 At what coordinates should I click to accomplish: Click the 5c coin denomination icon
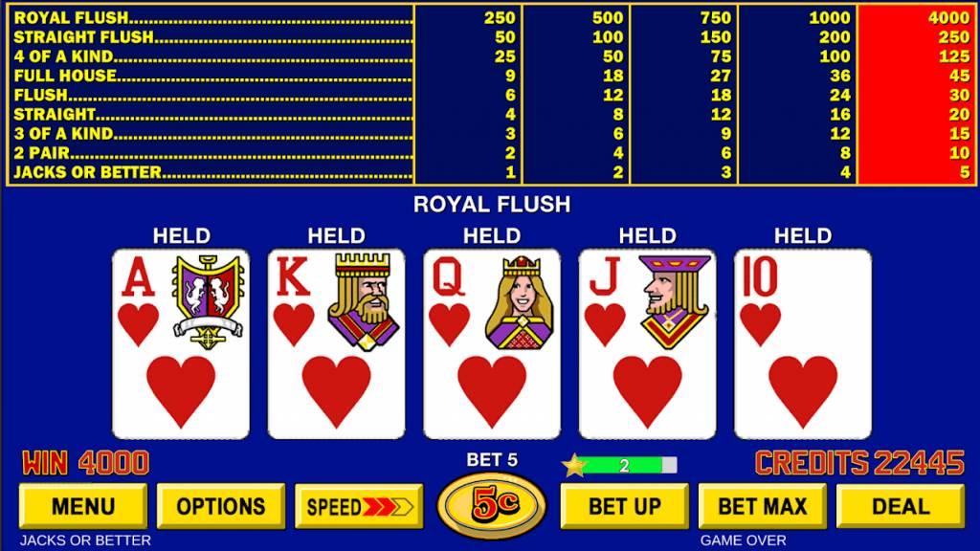pos(492,505)
